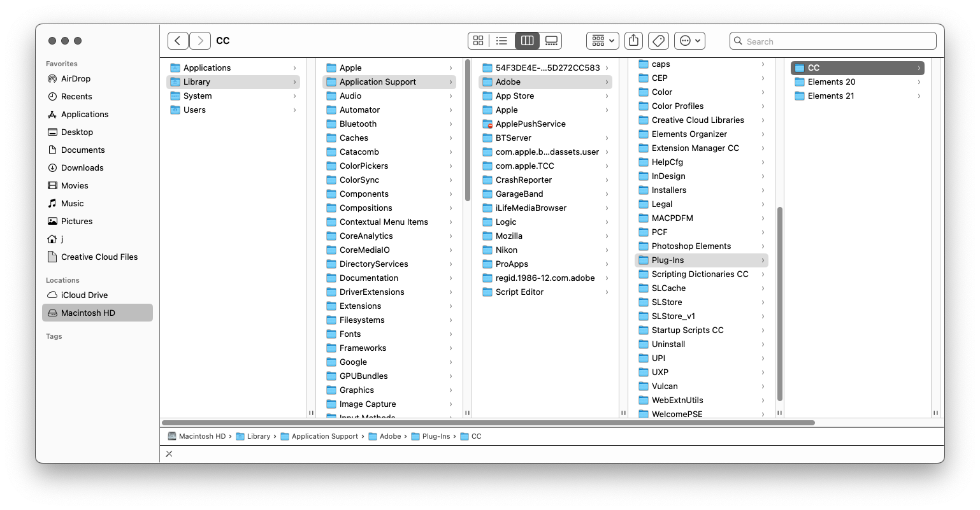Viewport: 980px width, 510px height.
Task: Select the Elements 20 folder
Action: pos(858,82)
